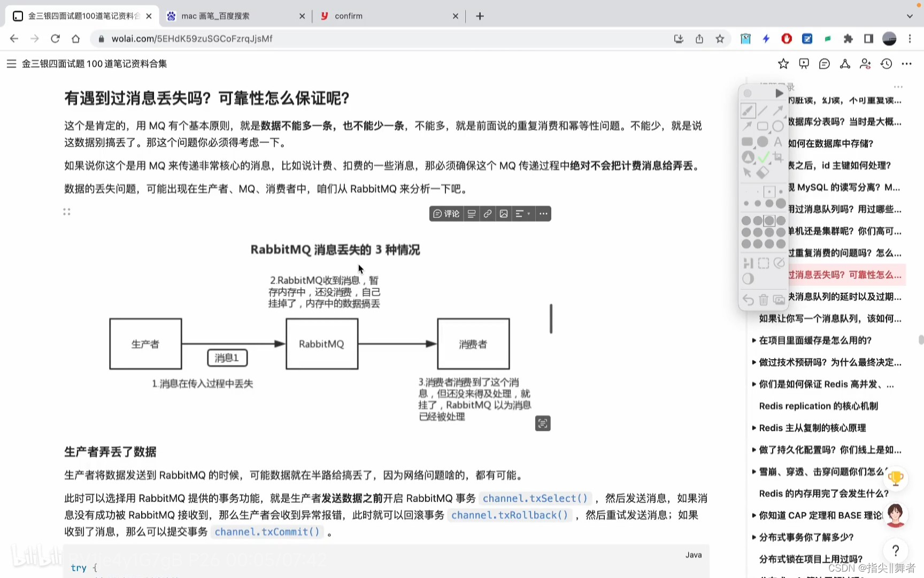Open page more options ellipsis in header
The width and height of the screenshot is (924, 578).
pyautogui.click(x=906, y=64)
